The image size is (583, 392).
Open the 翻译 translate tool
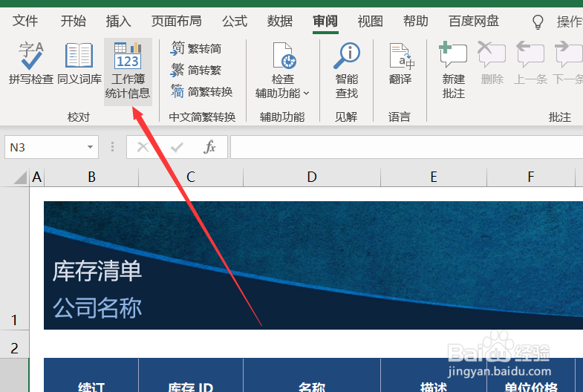400,64
